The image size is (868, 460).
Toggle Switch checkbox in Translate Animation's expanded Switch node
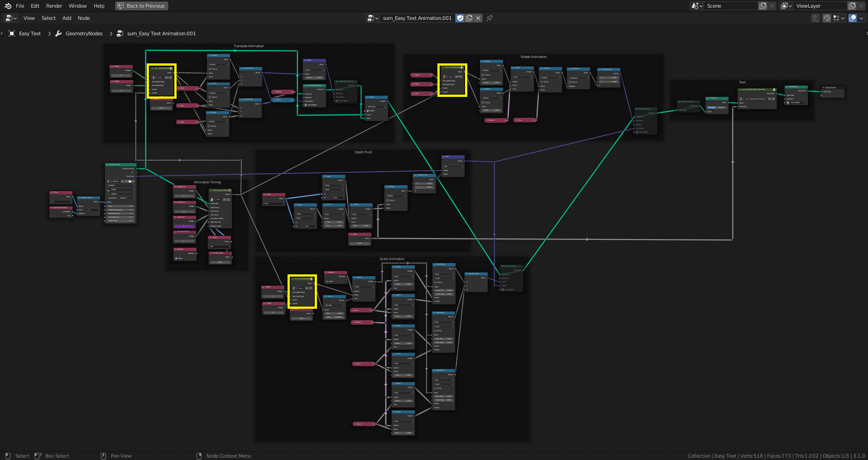367,110
